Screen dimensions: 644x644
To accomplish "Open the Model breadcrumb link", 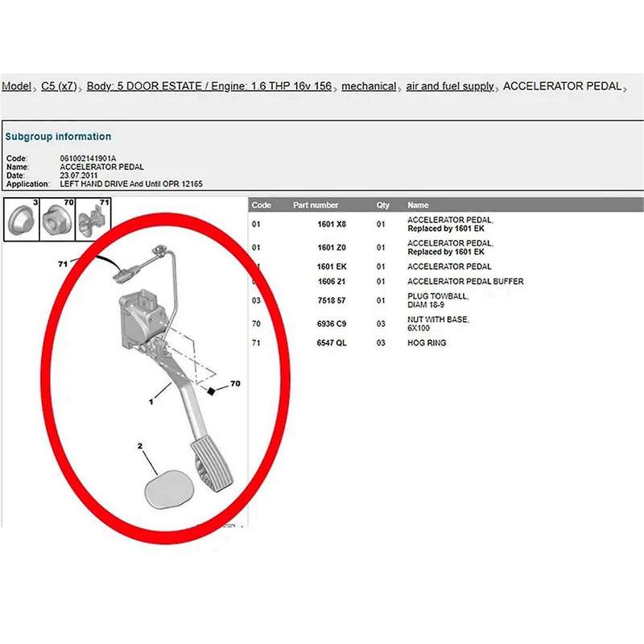I will pos(16,86).
